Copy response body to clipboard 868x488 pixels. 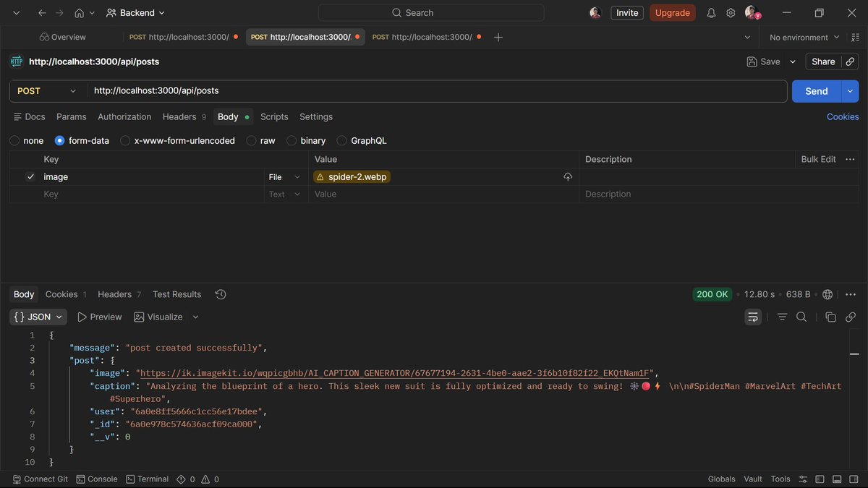(x=830, y=317)
